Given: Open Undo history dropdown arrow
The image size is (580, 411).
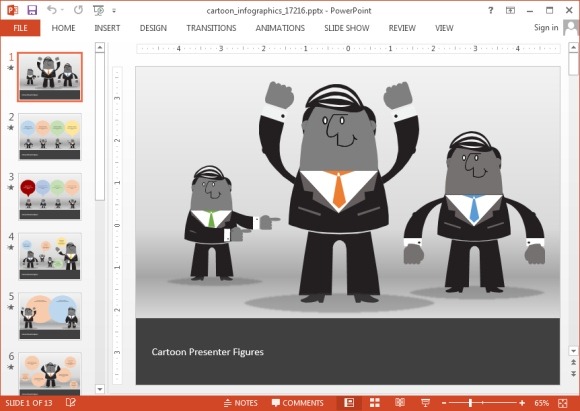Looking at the screenshot, I should point(62,10).
